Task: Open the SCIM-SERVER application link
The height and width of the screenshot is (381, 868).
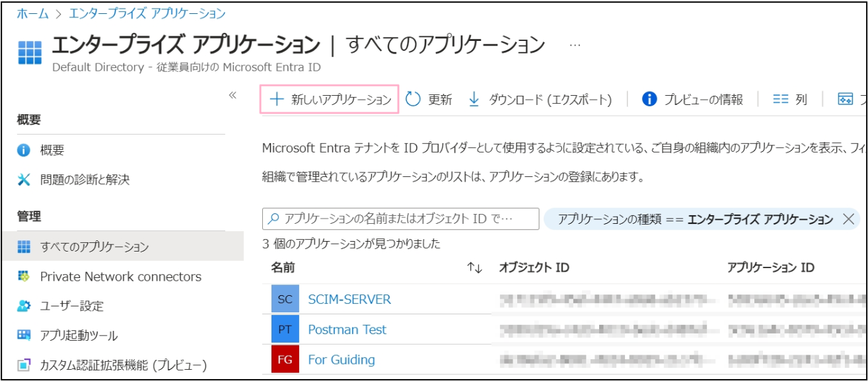Action: coord(349,299)
